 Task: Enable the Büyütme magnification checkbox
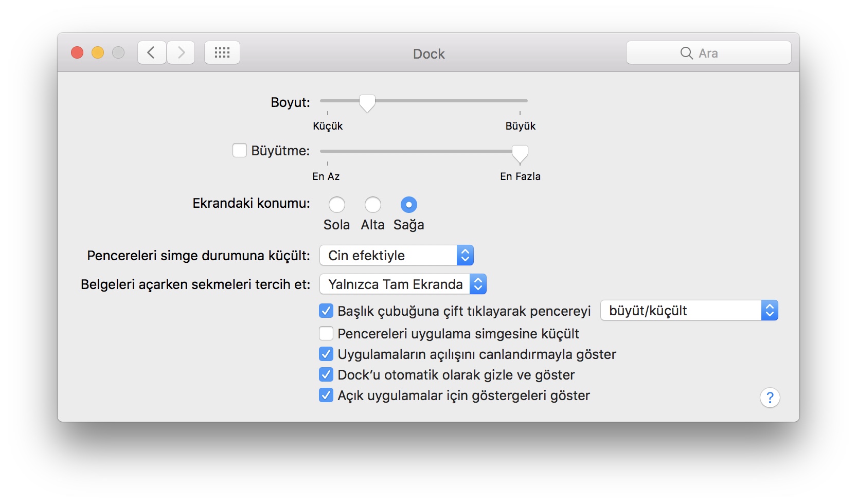[x=240, y=150]
